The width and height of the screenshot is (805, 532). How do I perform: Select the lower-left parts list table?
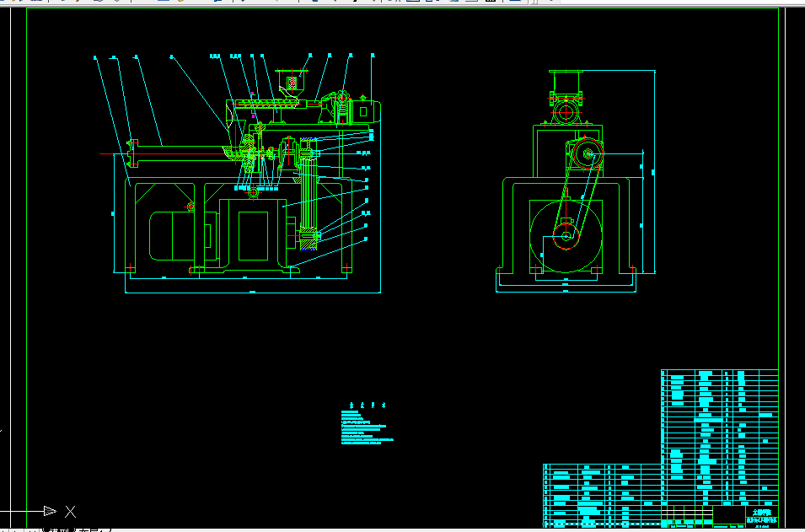602,495
